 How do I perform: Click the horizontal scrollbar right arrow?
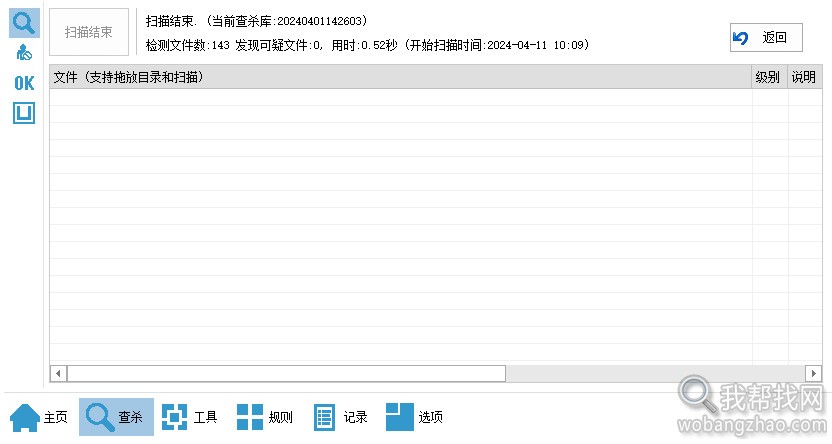[813, 373]
